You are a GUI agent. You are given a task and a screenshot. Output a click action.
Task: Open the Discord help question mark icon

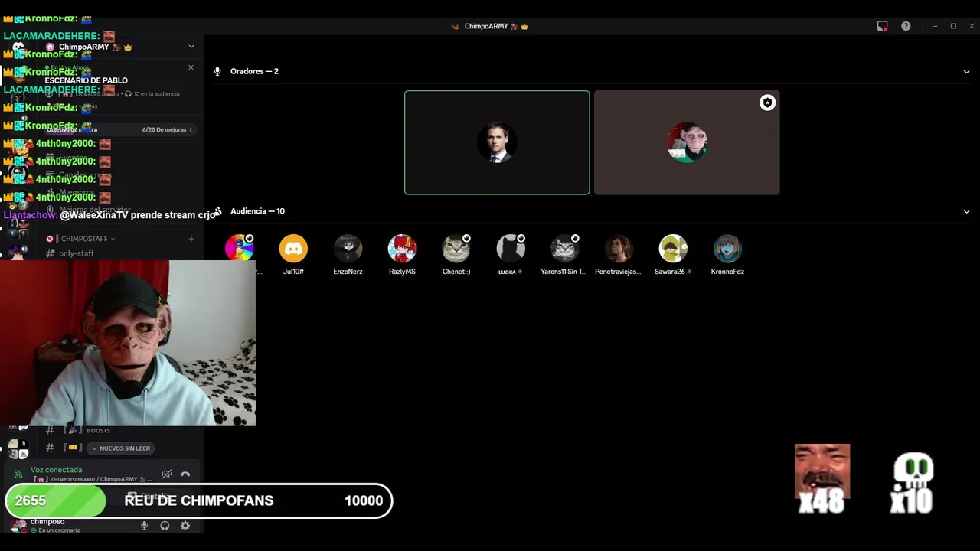906,26
